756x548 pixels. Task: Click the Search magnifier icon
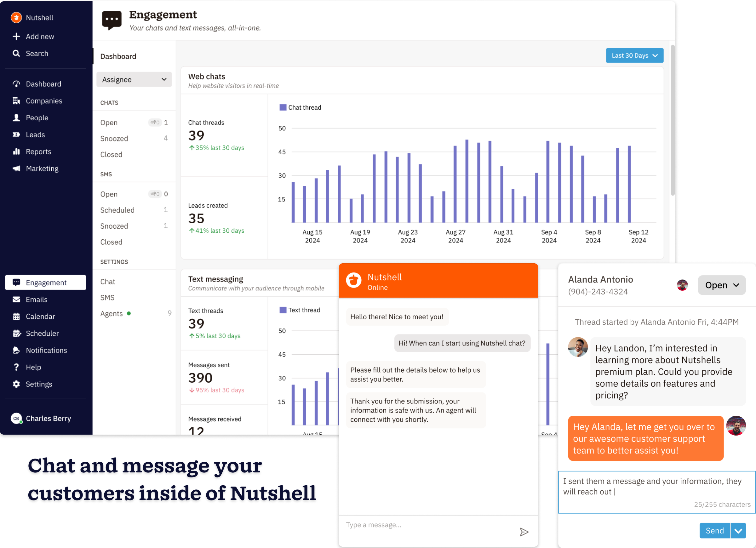[x=16, y=53]
